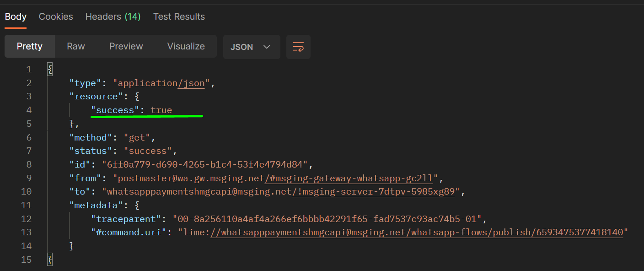
Task: Open the msging-gateway-whatsapp link in from field
Action: [x=349, y=178]
